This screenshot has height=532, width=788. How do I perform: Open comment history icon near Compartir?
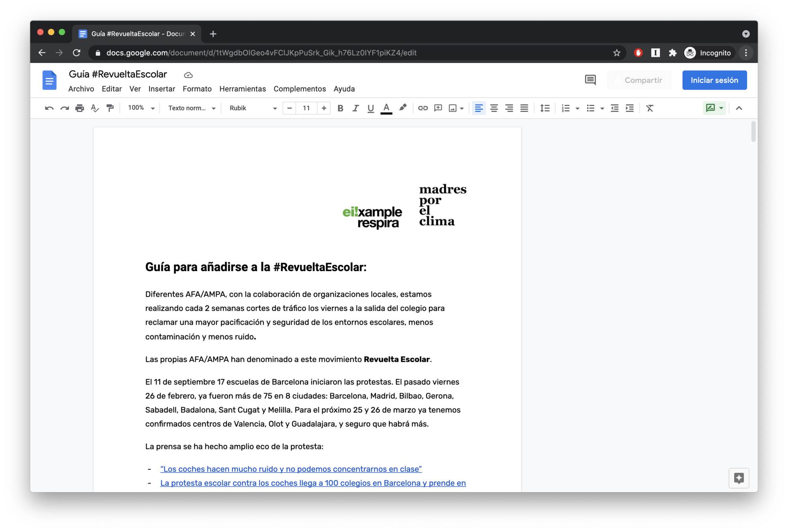coord(590,80)
